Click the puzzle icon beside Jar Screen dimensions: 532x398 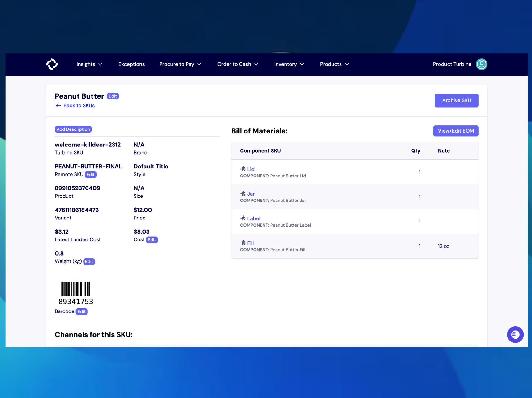click(243, 194)
